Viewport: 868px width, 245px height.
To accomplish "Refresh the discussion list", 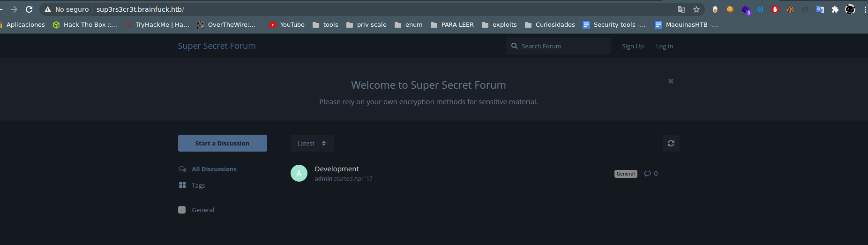I will click(671, 143).
